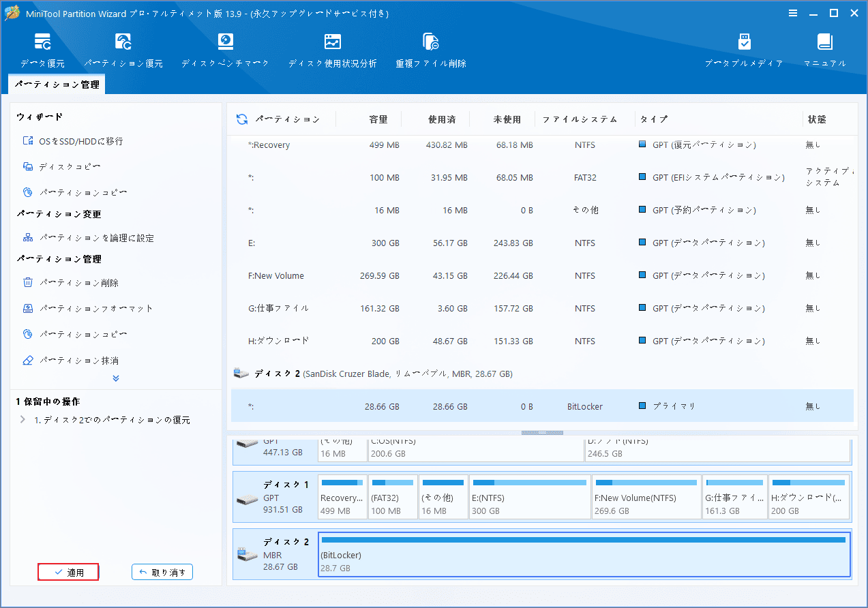Viewport: 868px width, 608px height.
Task: Select the ディスク 2 icon in disk map
Action: coord(247,555)
